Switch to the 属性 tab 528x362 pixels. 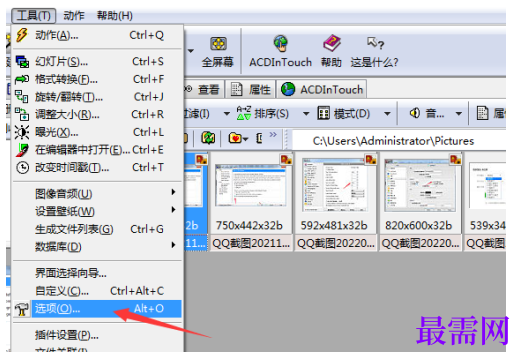click(251, 90)
